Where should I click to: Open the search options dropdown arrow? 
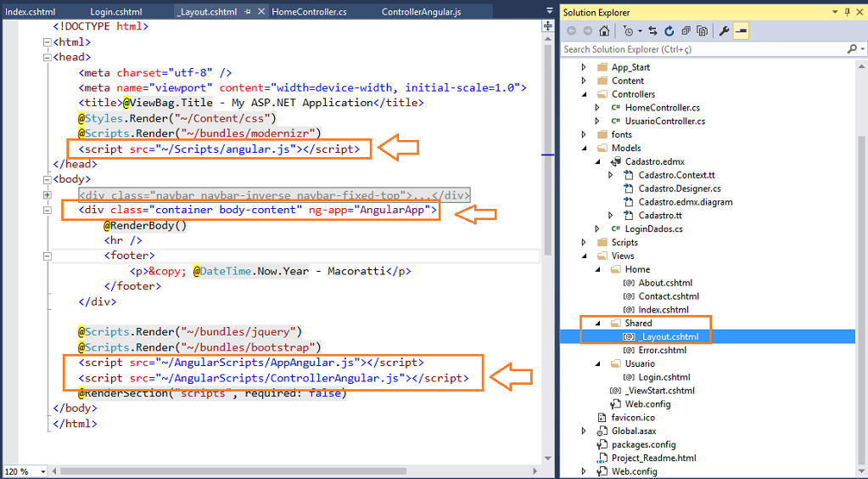(862, 49)
